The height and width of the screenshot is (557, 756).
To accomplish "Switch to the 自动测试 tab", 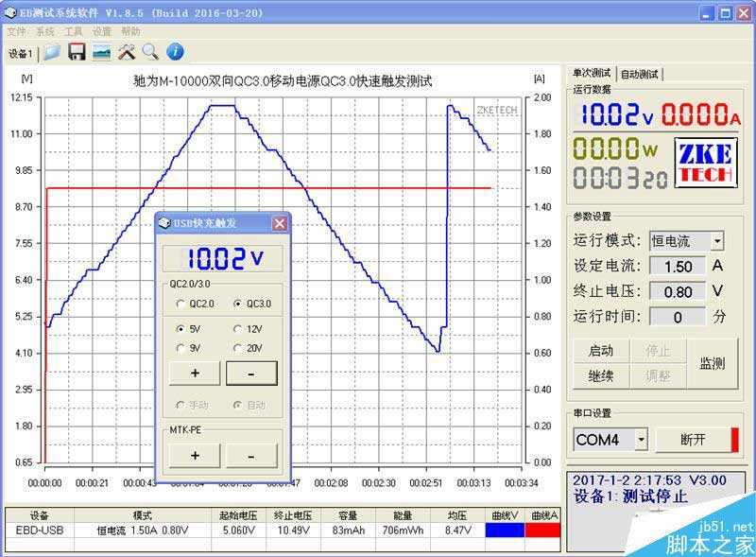I will 640,75.
